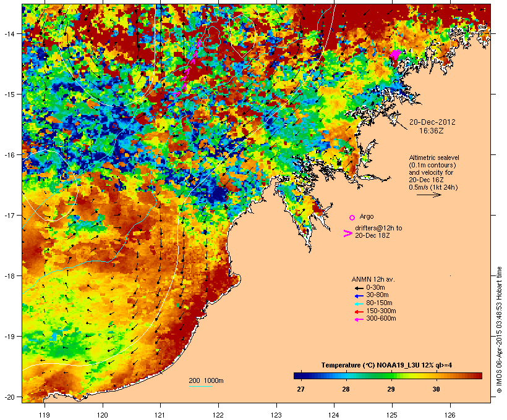
Task: Click the dark blue end of temperature colorbar
Action: [x=298, y=376]
